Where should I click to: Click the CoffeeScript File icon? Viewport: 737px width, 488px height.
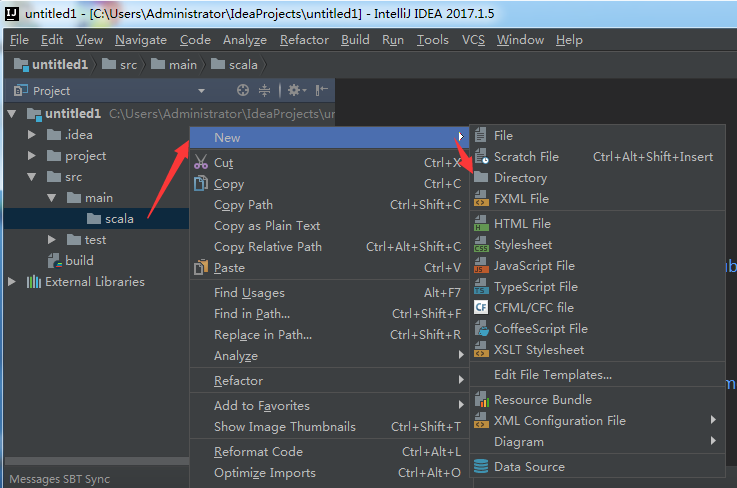point(481,328)
